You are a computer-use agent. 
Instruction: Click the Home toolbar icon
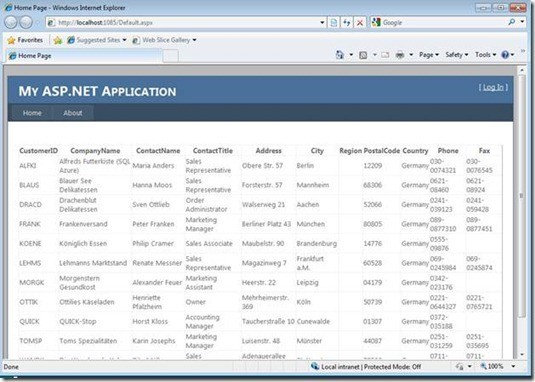[x=339, y=55]
